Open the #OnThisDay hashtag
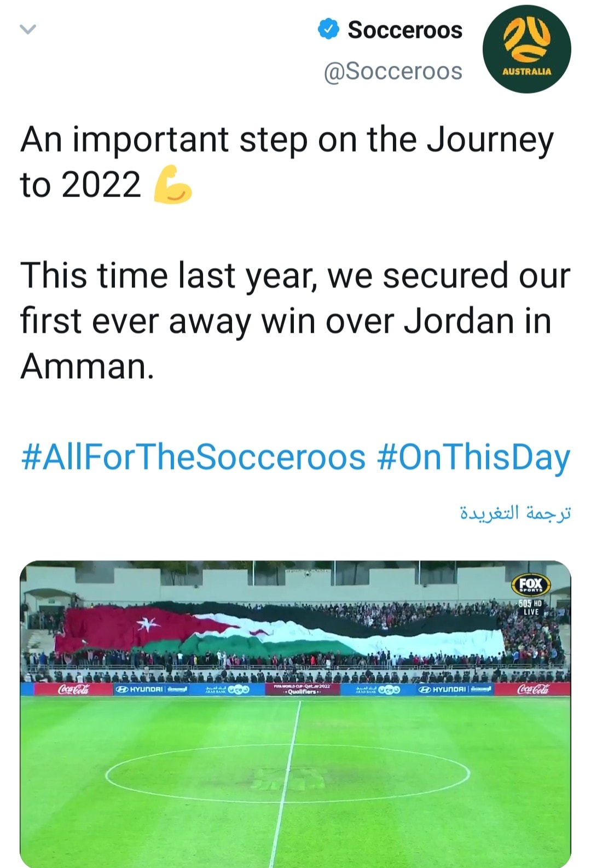Viewport: 591px width, 868px height. (x=474, y=458)
